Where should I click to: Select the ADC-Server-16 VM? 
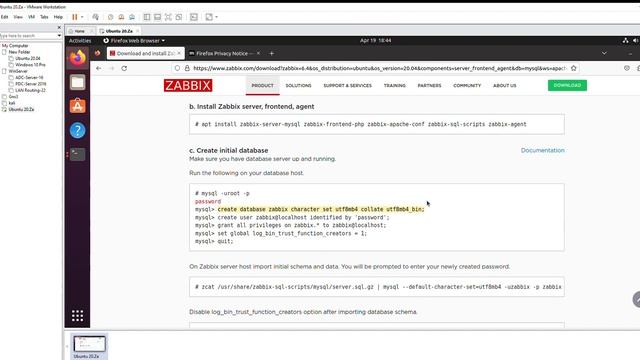[x=29, y=78]
